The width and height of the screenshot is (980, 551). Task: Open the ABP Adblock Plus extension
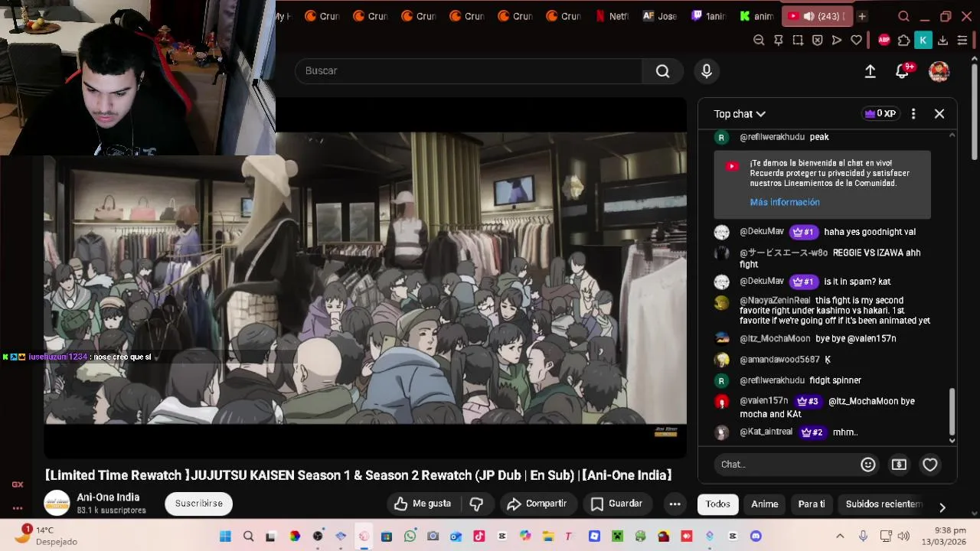884,41
